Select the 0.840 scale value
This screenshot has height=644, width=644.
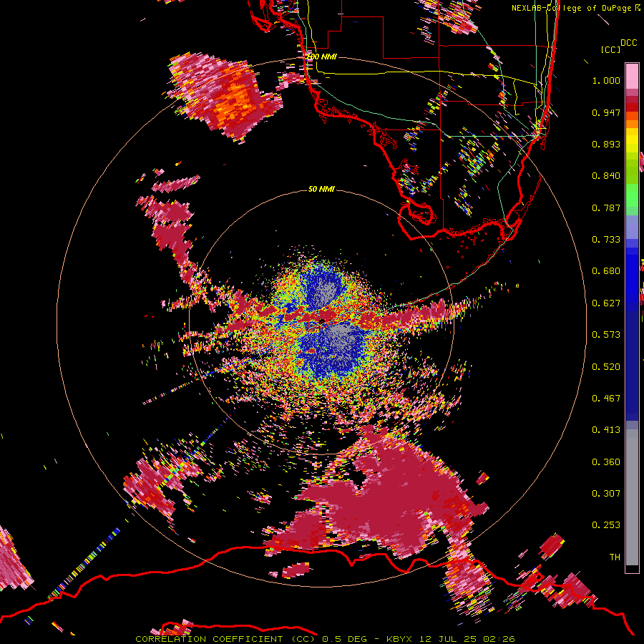pos(606,176)
